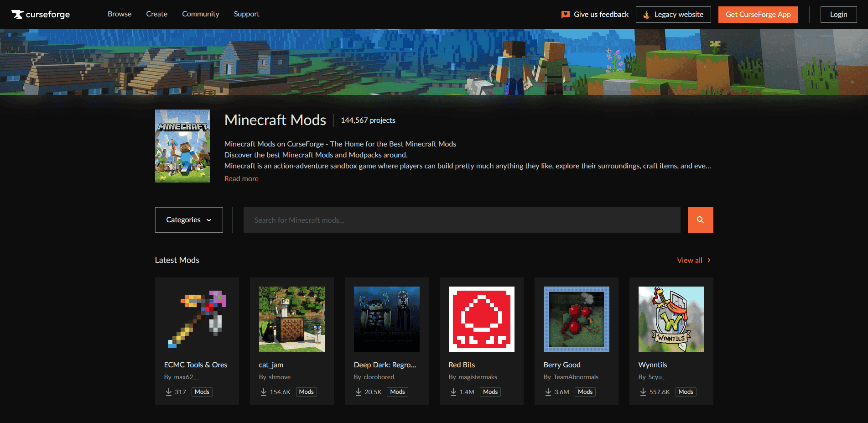Viewport: 868px width, 423px height.
Task: Click the Login button
Action: [838, 15]
